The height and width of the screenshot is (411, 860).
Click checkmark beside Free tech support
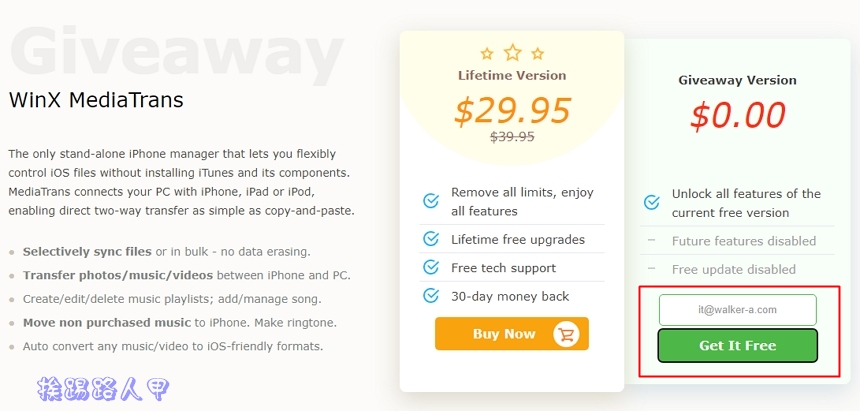(x=431, y=267)
